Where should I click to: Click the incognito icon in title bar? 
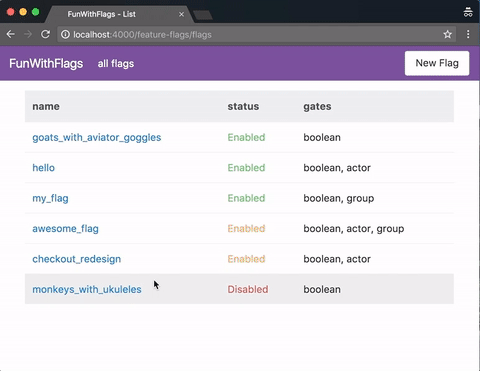pos(468,12)
